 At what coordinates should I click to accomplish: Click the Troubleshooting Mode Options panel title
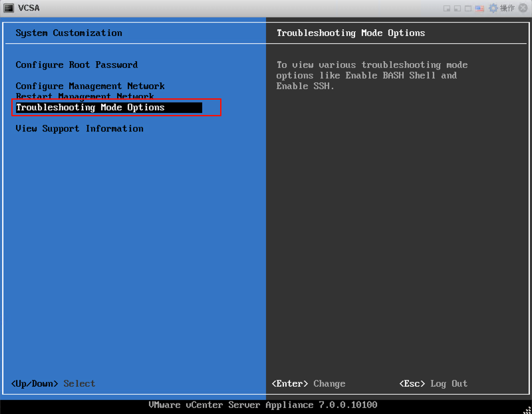pyautogui.click(x=350, y=33)
